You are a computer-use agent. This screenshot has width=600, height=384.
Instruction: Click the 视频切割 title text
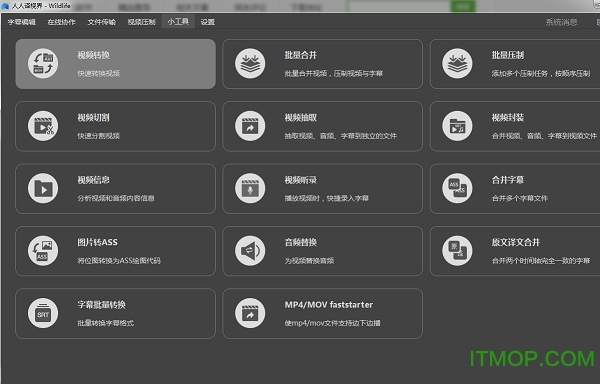coord(93,117)
